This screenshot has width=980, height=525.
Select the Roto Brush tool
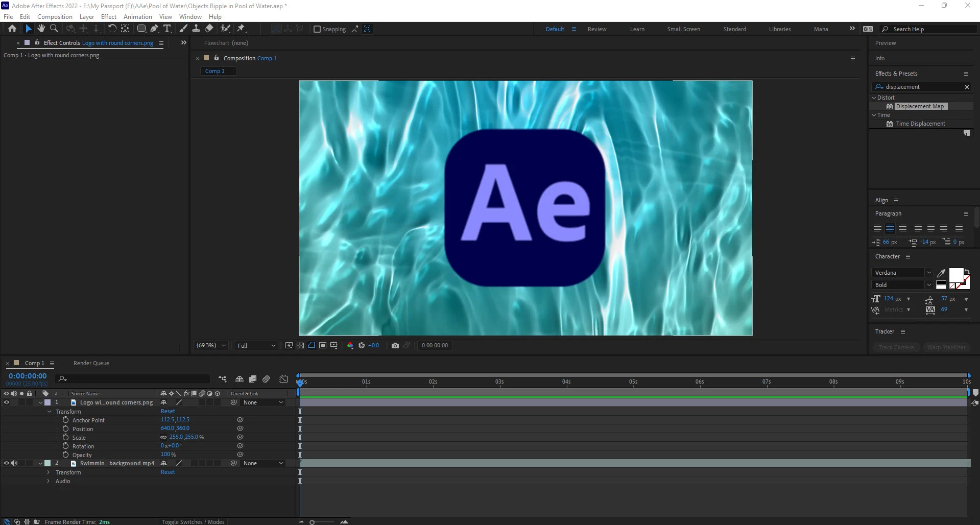tap(225, 29)
